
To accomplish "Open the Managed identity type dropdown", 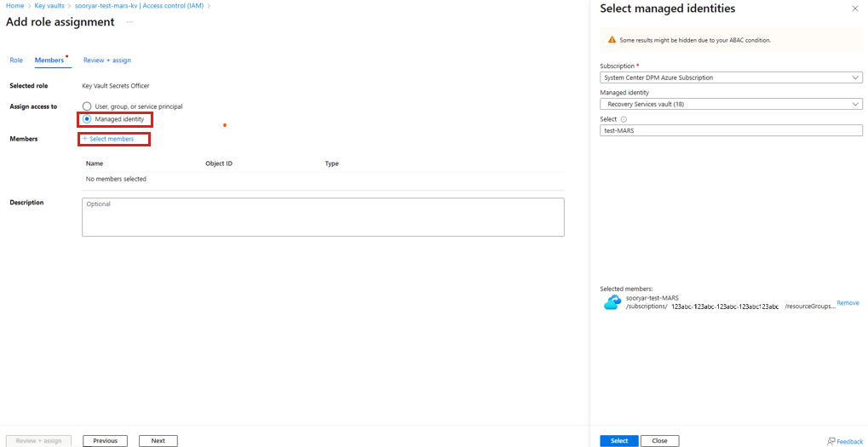I will point(731,104).
